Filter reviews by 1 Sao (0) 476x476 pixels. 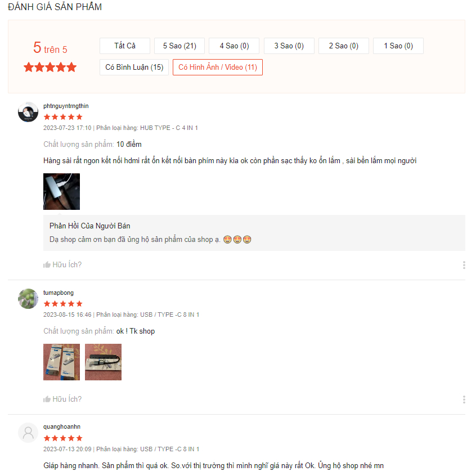pos(398,46)
